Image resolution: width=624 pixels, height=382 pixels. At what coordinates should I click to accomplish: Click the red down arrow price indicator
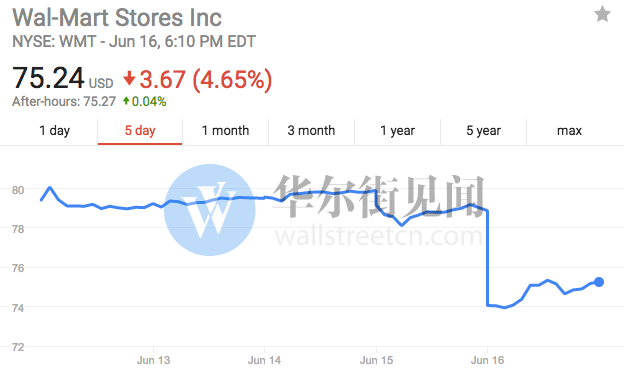tap(129, 78)
